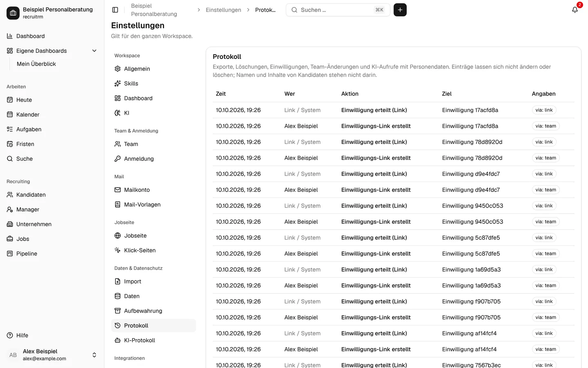Open Klick-Seiten settings
This screenshot has width=588, height=368.
[x=154, y=250]
